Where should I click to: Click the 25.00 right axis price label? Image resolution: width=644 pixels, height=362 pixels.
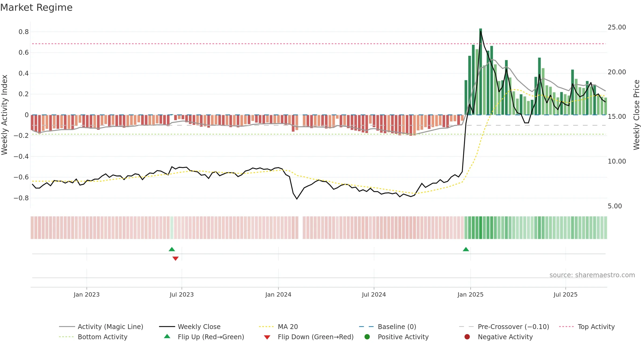[617, 27]
